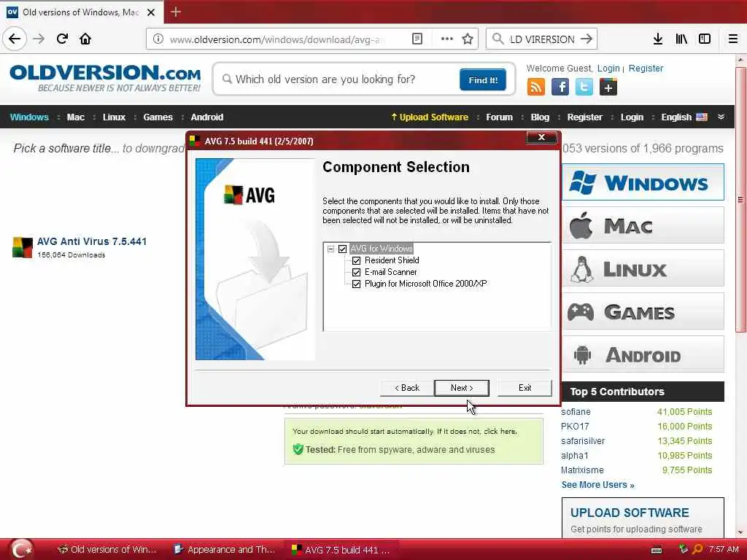The width and height of the screenshot is (747, 560).
Task: Collapse the AVG for Windows tree node
Action: [330, 249]
